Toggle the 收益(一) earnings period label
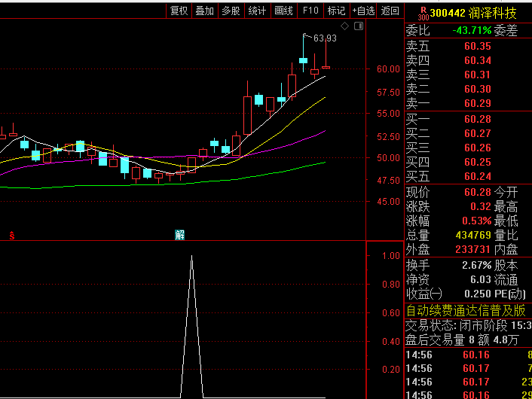Image resolution: width=532 pixels, height=399 pixels. click(424, 294)
